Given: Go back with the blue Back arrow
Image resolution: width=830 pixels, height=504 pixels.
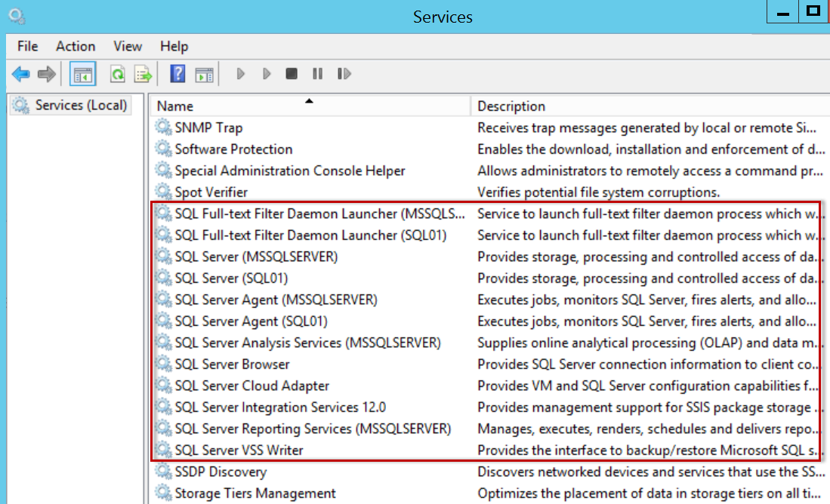Looking at the screenshot, I should point(20,74).
